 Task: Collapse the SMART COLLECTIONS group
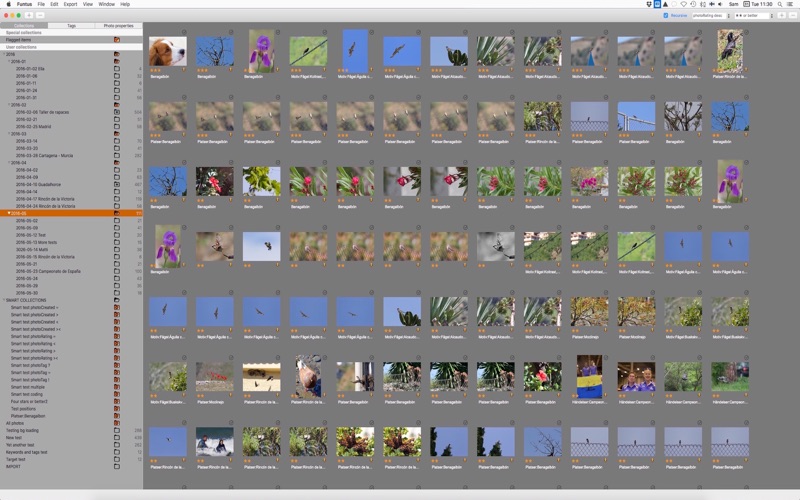coord(4,300)
